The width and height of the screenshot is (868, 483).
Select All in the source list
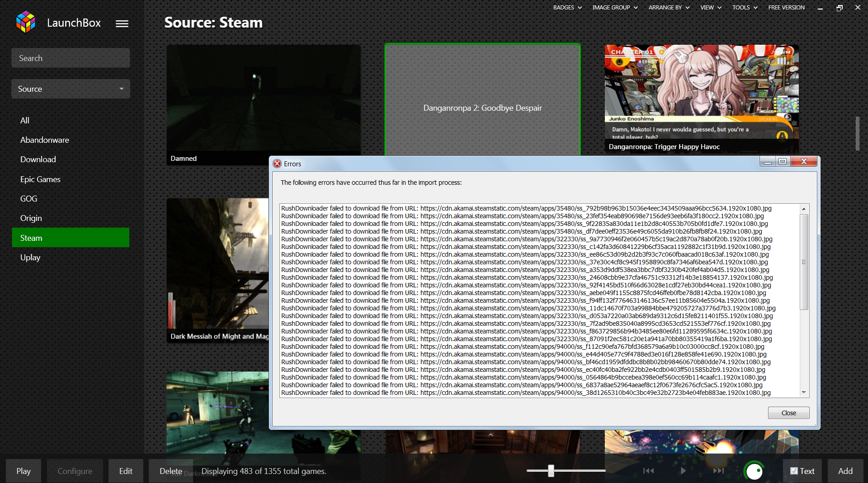click(x=71, y=121)
